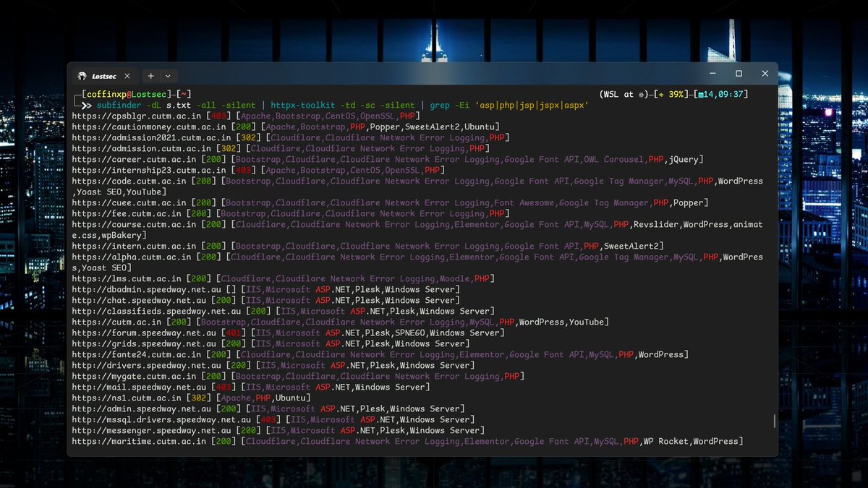The image size is (868, 488).
Task: Click the https://career.cutm.ac.in URL
Action: point(135,160)
